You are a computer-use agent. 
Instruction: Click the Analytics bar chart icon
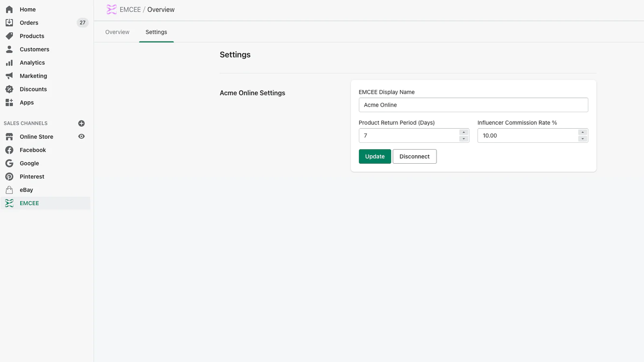(9, 63)
